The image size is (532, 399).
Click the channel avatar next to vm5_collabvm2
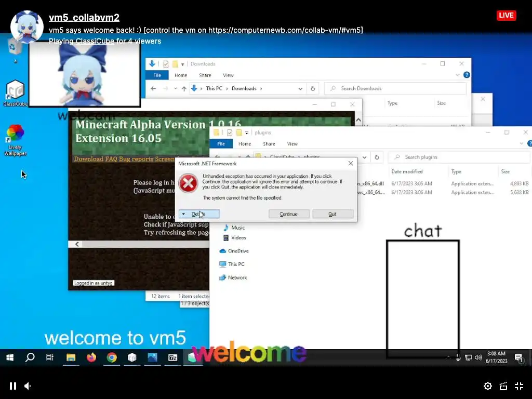[x=27, y=27]
